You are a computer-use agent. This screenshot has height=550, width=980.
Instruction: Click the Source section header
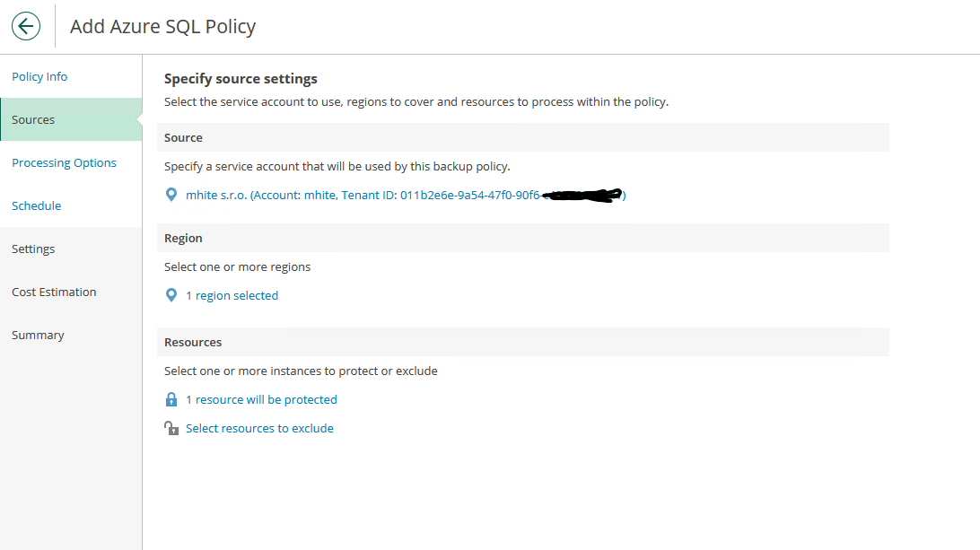pos(183,137)
